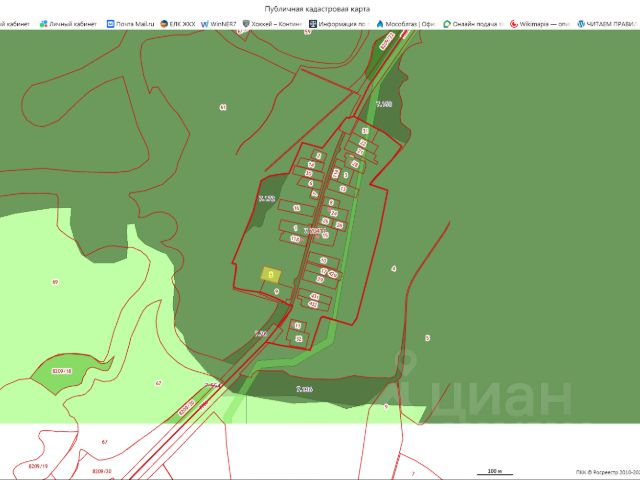Click the ЕЛК ЖКХ bookmark favicon
640x480 pixels.
coord(164,24)
